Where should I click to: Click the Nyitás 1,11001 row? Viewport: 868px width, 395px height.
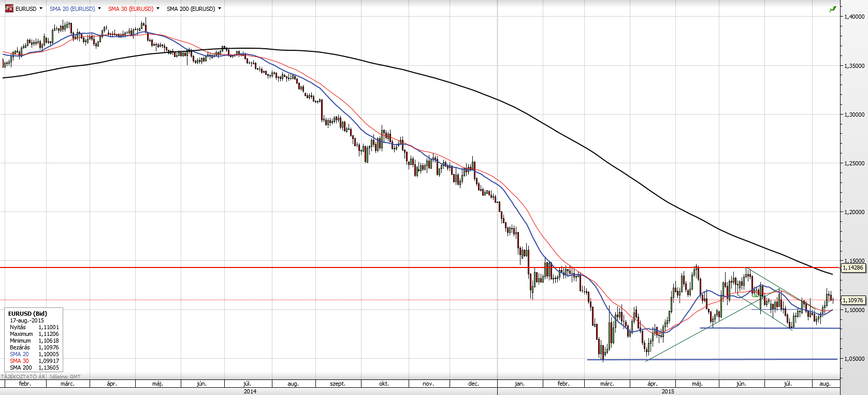point(34,327)
